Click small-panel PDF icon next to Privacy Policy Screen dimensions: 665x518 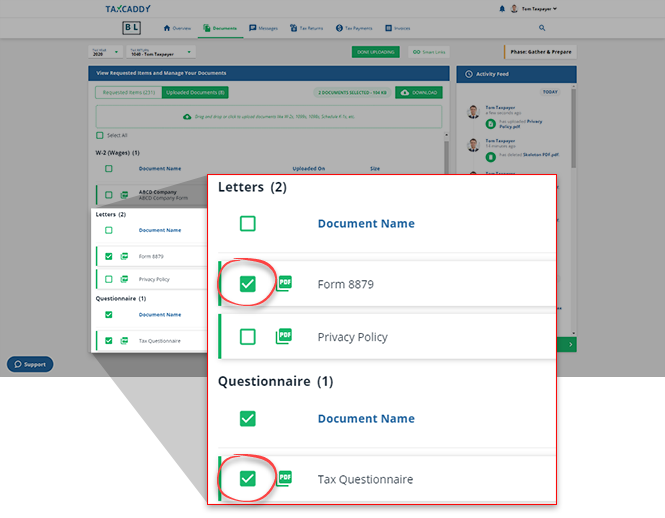coord(124,279)
